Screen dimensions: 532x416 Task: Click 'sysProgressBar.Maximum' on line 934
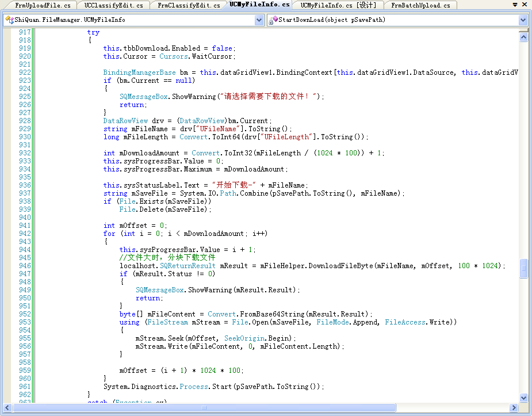(x=168, y=169)
